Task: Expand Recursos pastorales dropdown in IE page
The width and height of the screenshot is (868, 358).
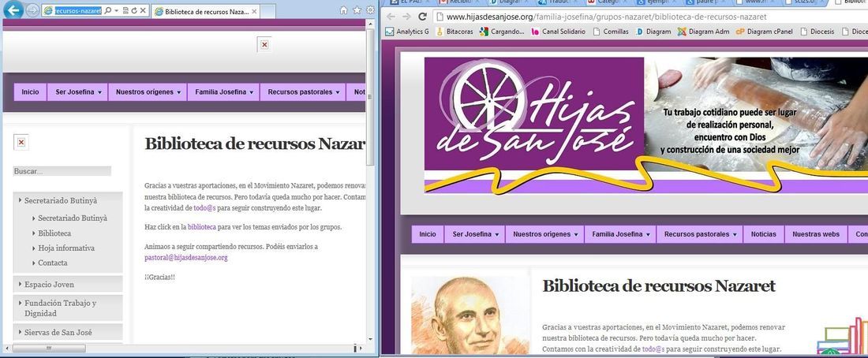Action: coord(303,91)
